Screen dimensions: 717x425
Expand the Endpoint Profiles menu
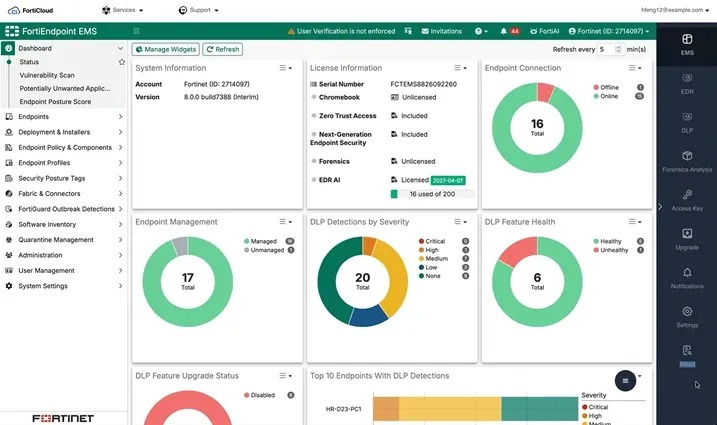[63, 163]
